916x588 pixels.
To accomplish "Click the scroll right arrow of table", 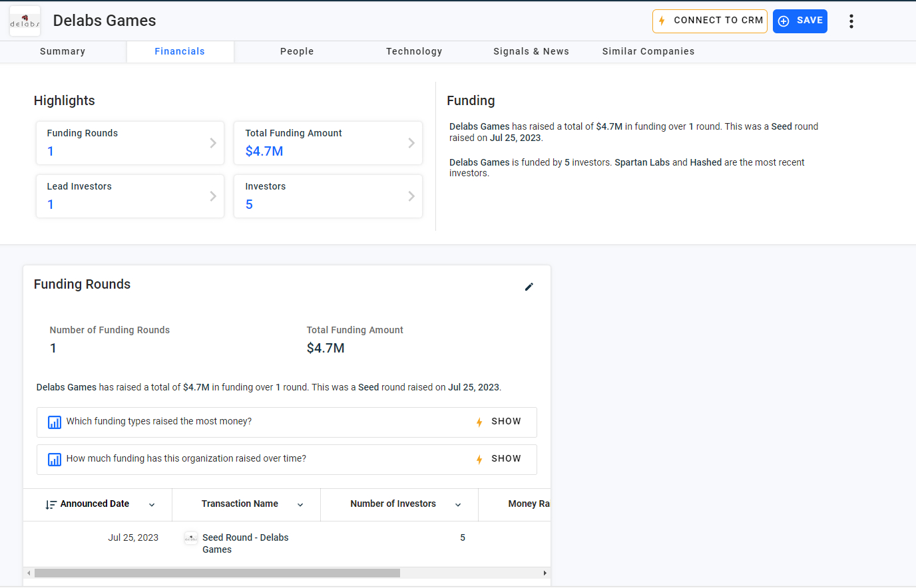I will tap(545, 573).
